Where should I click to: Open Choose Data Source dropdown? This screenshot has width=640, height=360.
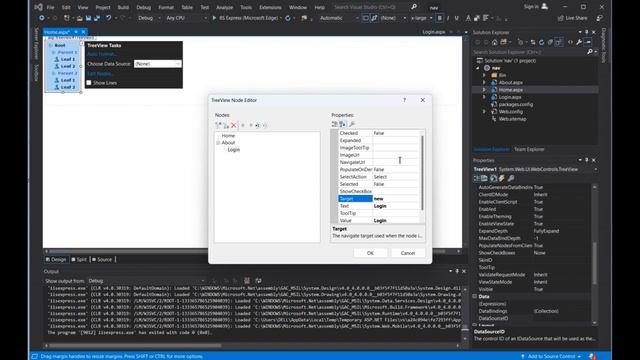[x=158, y=64]
